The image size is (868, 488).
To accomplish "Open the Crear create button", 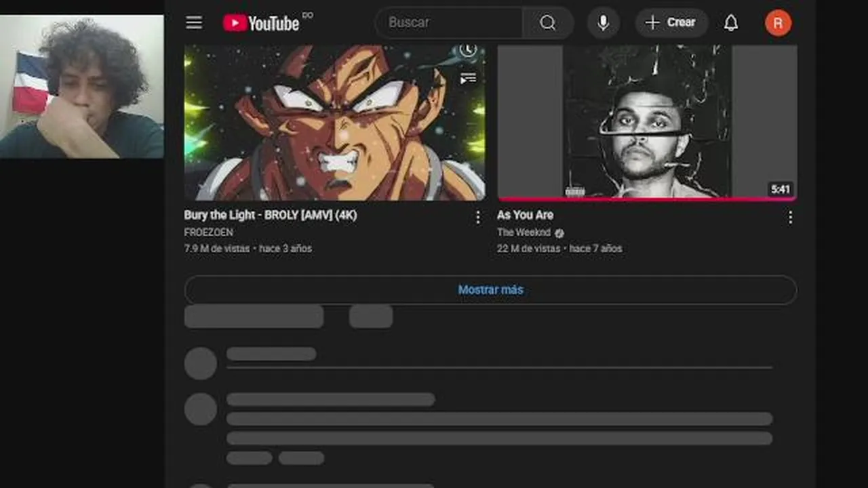I will click(x=671, y=22).
